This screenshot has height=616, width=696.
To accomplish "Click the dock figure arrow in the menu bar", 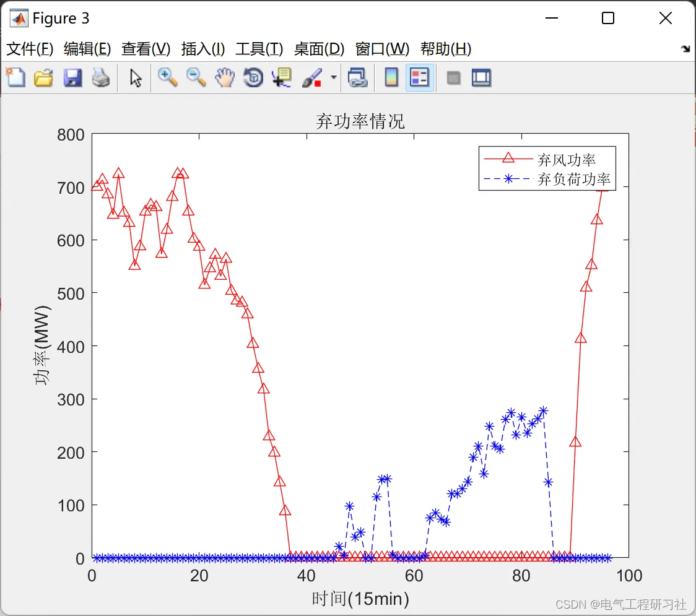I will 686,49.
